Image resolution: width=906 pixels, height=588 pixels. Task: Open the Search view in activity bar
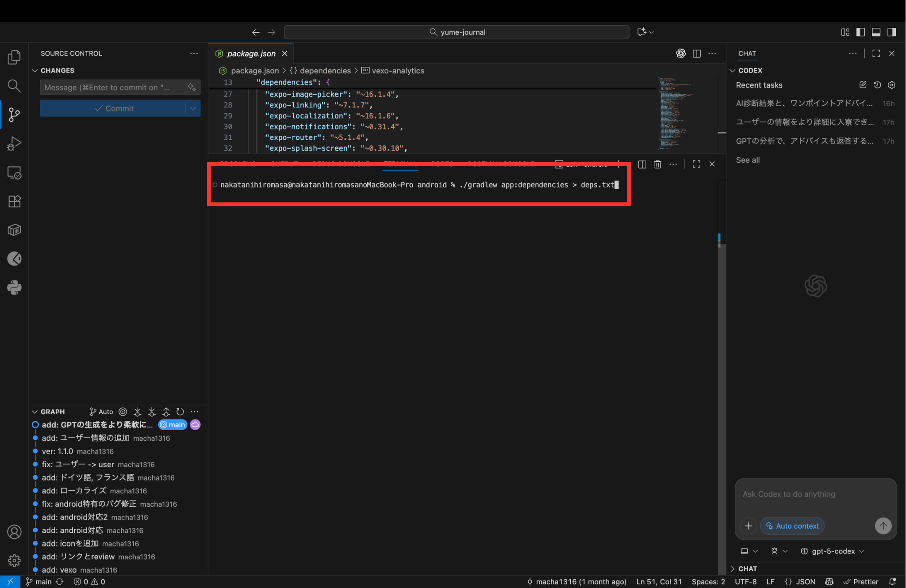point(14,86)
